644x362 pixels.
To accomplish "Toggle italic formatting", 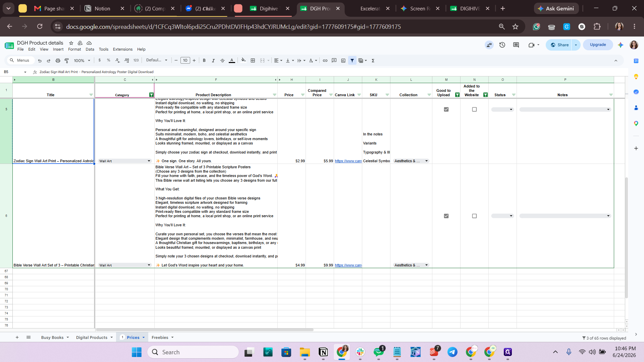I will pyautogui.click(x=213, y=61).
